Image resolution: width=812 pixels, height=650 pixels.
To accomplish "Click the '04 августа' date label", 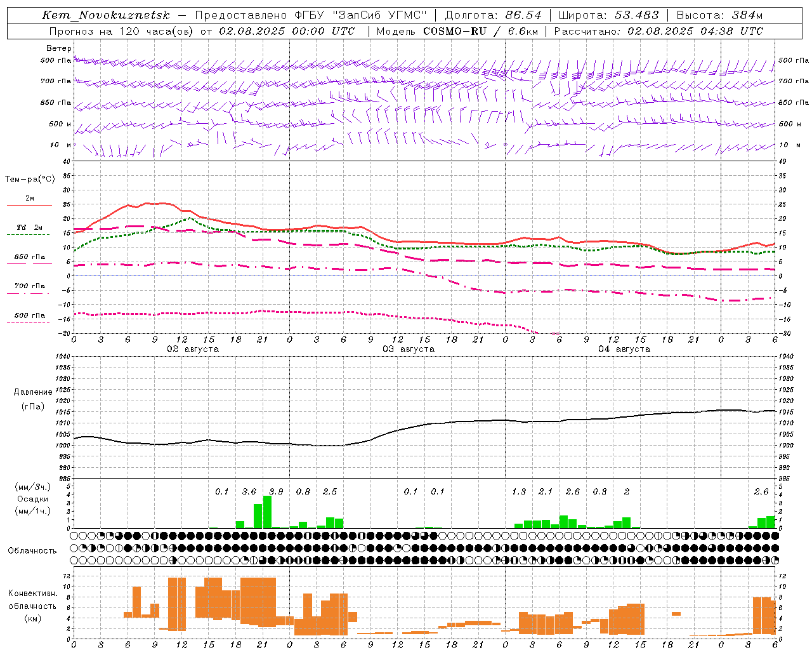I will point(624,349).
